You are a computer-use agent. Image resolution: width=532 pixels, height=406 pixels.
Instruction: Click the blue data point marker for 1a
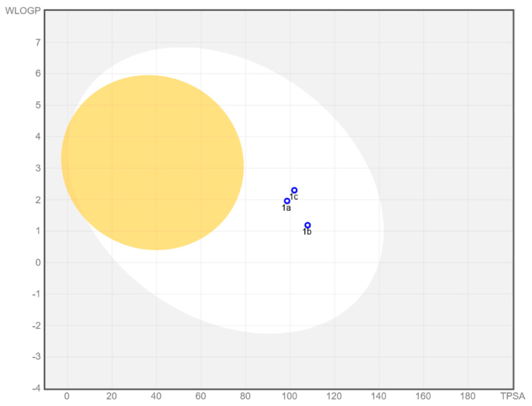(x=287, y=201)
